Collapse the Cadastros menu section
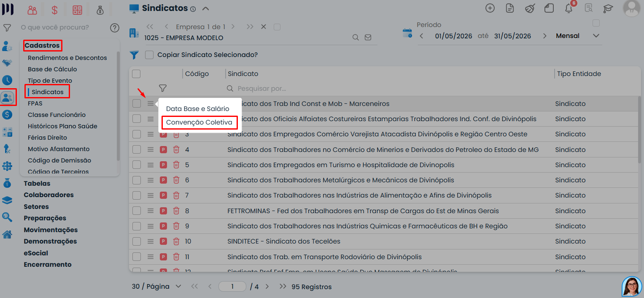The image size is (644, 298). pos(42,45)
